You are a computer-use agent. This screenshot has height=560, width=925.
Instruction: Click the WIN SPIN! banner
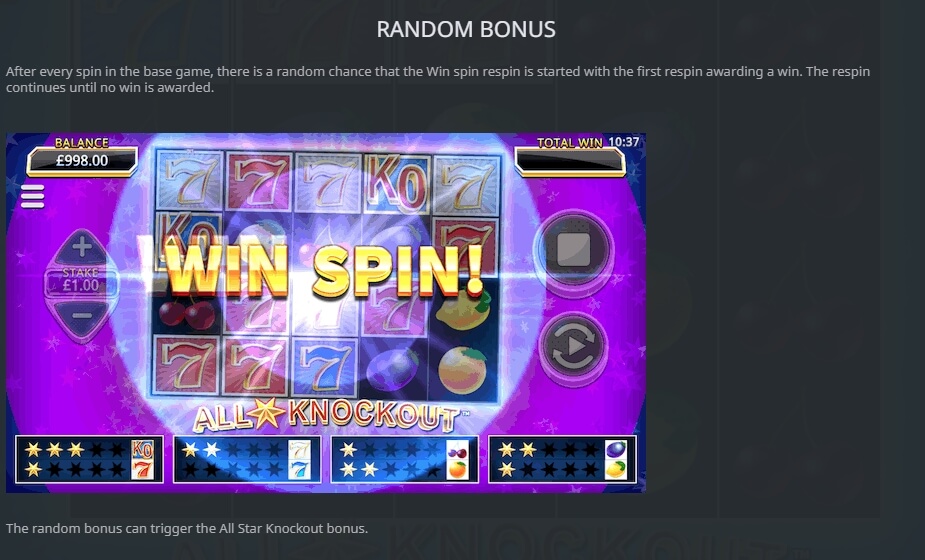(323, 269)
